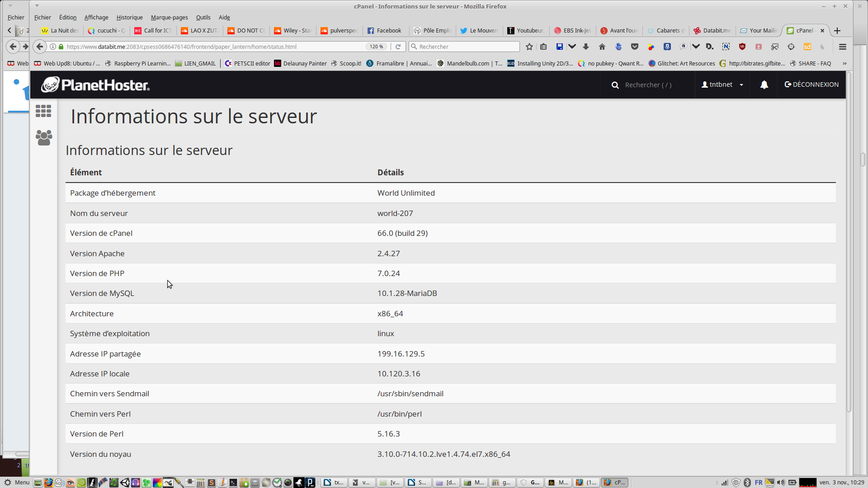Open uBlock Origin shield icon

coord(742,47)
